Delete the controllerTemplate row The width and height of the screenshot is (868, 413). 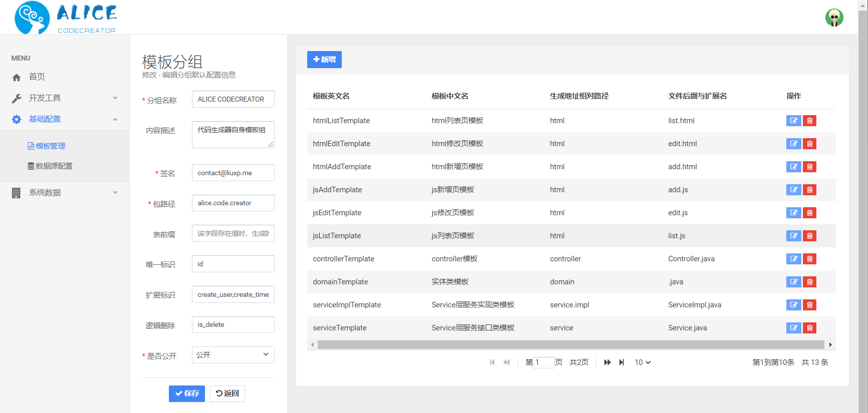click(x=809, y=259)
